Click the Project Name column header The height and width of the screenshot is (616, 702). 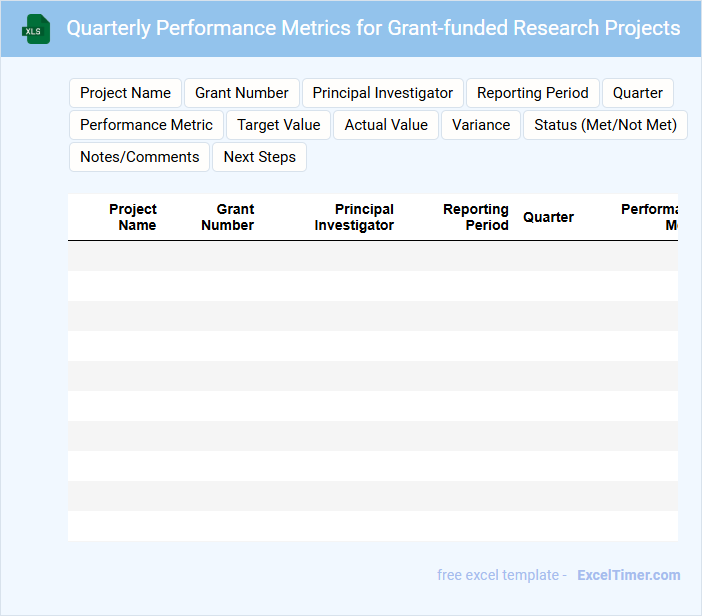click(133, 217)
